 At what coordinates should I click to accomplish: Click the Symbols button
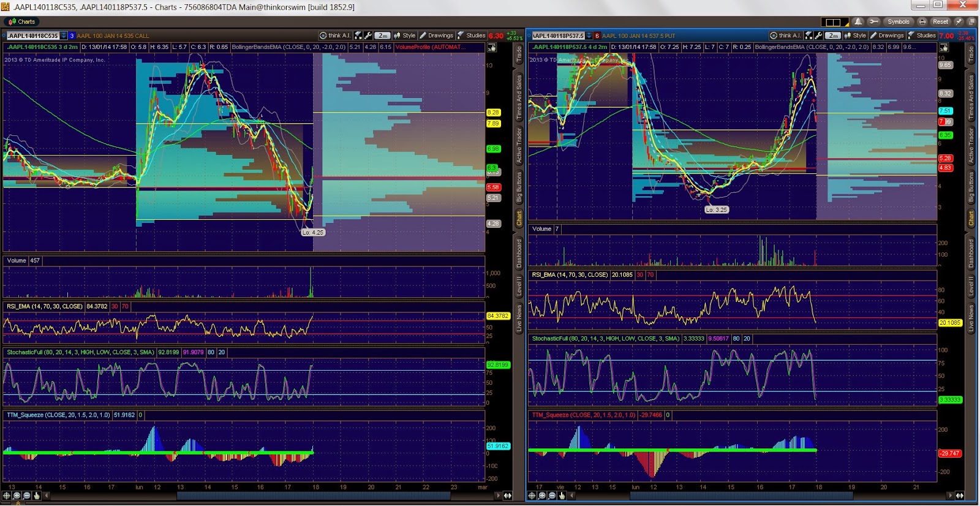(899, 21)
